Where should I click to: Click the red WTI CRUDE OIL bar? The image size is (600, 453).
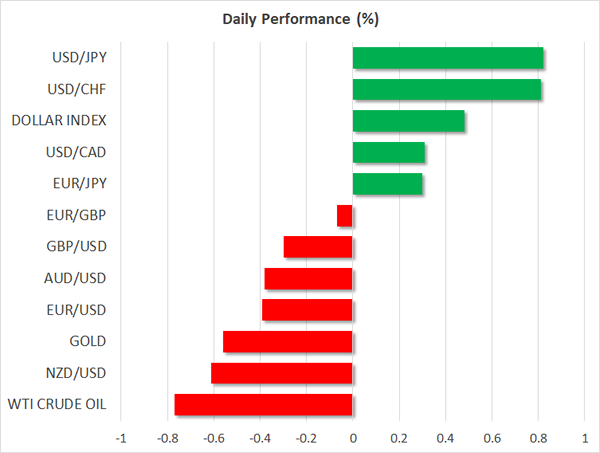click(264, 405)
